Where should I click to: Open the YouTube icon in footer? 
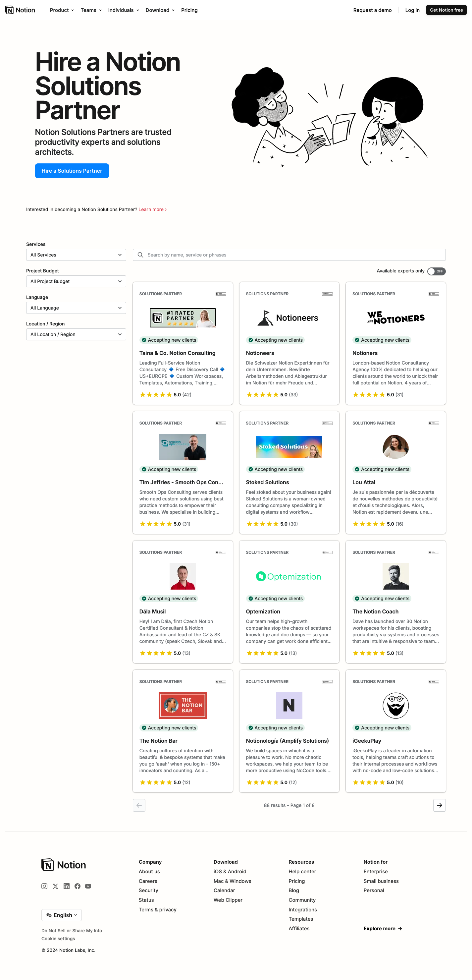[x=88, y=886]
